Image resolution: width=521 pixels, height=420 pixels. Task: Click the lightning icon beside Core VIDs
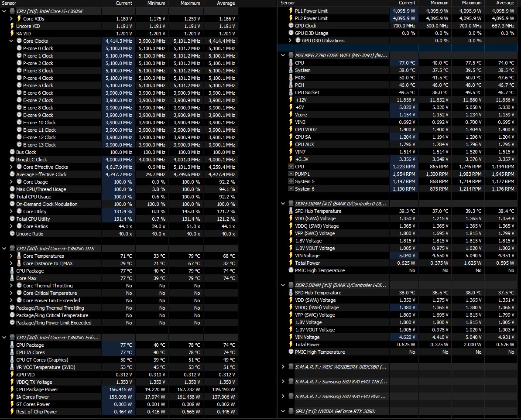19,19
